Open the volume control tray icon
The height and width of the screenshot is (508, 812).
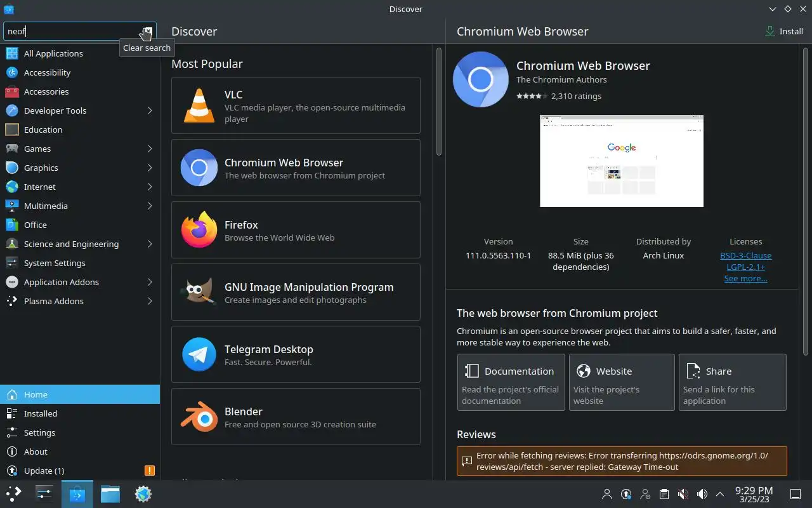[x=702, y=494]
